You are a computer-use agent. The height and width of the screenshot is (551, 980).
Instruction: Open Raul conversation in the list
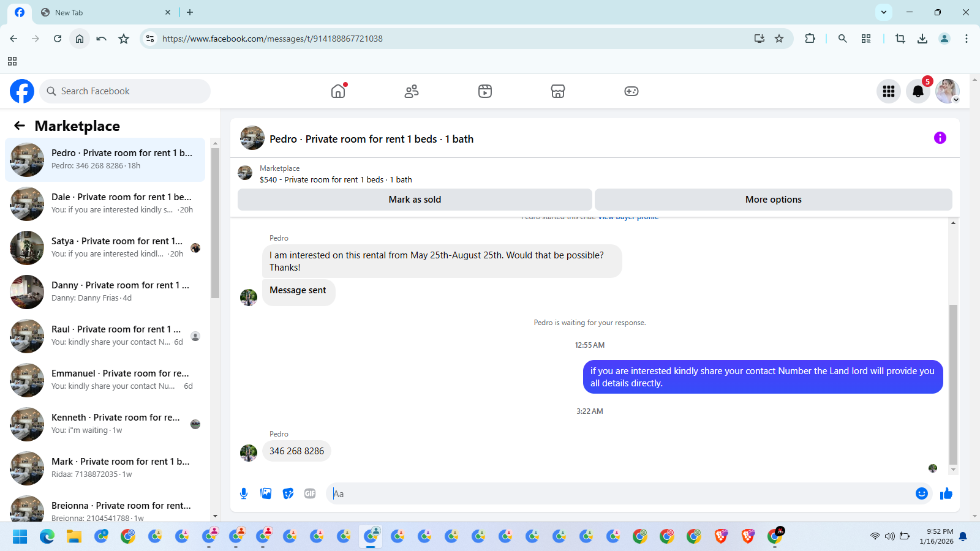[105, 336]
